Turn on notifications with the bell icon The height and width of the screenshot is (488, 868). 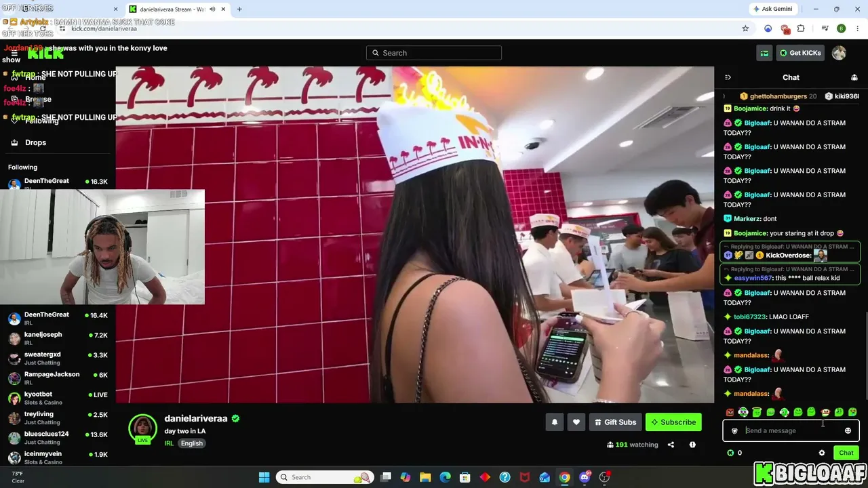pyautogui.click(x=555, y=422)
